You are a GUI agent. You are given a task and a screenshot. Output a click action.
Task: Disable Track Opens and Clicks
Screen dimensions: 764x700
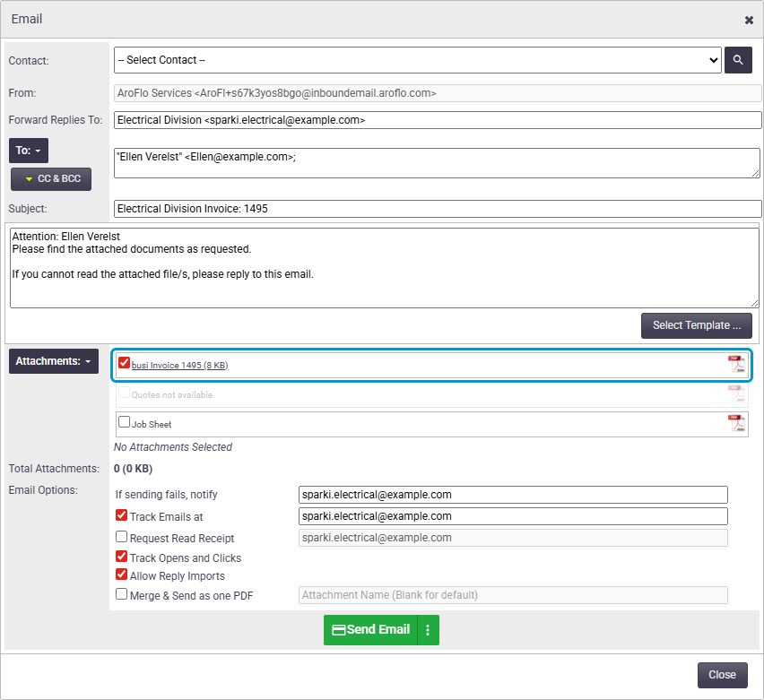(121, 557)
